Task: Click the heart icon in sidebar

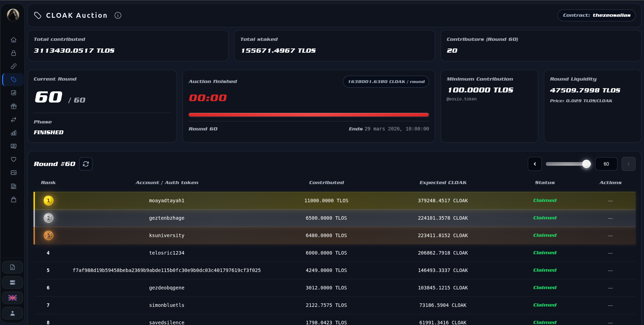Action: [x=14, y=159]
